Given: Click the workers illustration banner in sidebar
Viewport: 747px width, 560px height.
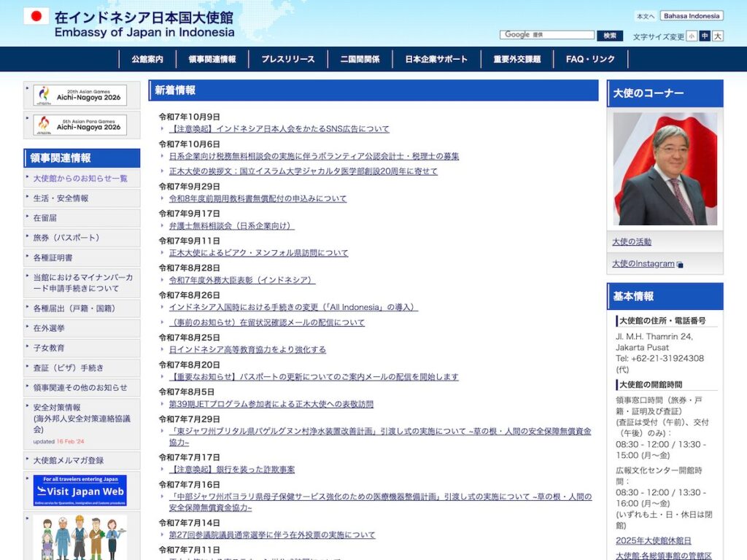Looking at the screenshot, I should [80, 538].
